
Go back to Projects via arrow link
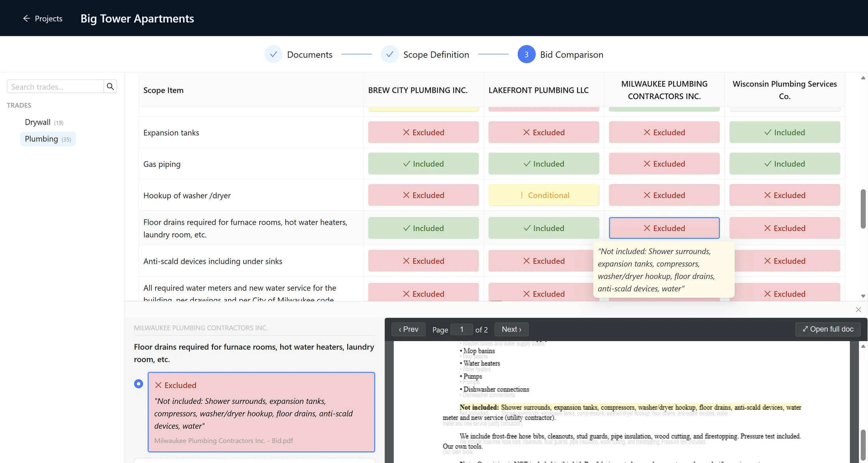(43, 19)
